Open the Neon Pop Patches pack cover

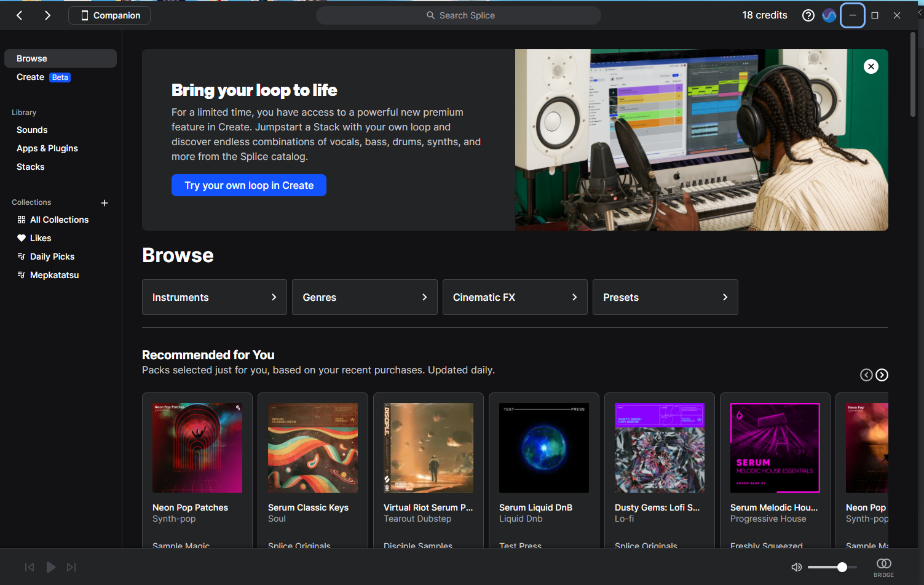click(197, 448)
